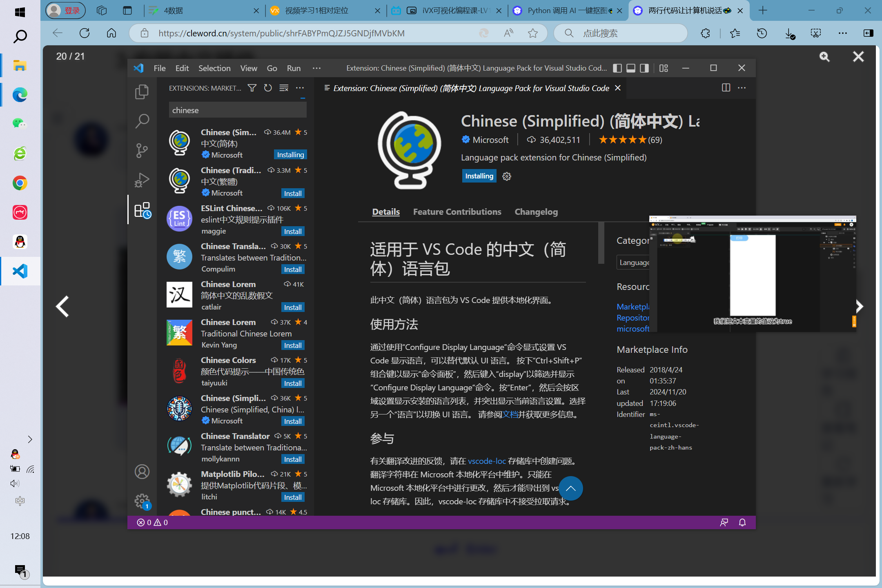The height and width of the screenshot is (588, 882).
Task: Open the Run menu
Action: [x=294, y=68]
